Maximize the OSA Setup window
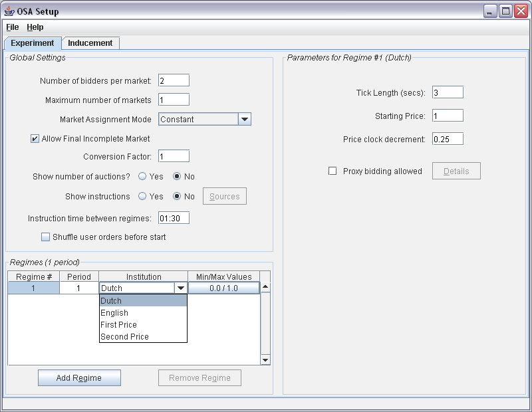Viewport: 532px width, 412px height. coord(505,11)
